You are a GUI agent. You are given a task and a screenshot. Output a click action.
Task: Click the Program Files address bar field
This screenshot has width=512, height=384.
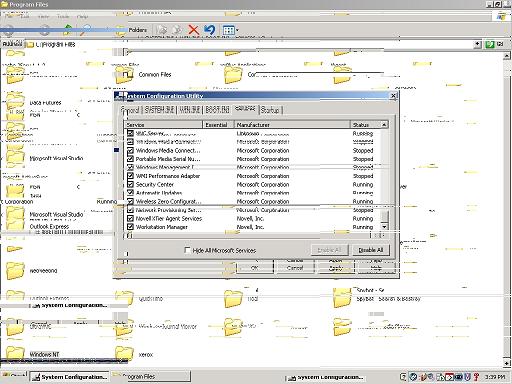pyautogui.click(x=250, y=44)
